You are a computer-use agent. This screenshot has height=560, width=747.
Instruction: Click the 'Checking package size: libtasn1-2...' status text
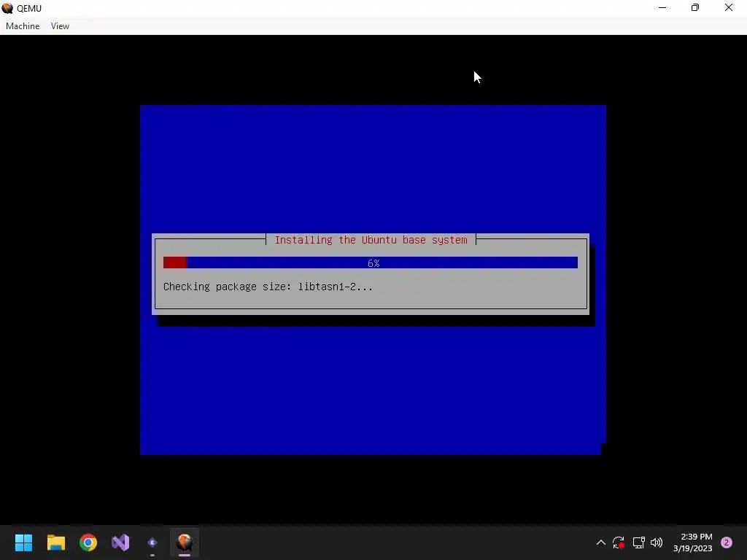(268, 287)
